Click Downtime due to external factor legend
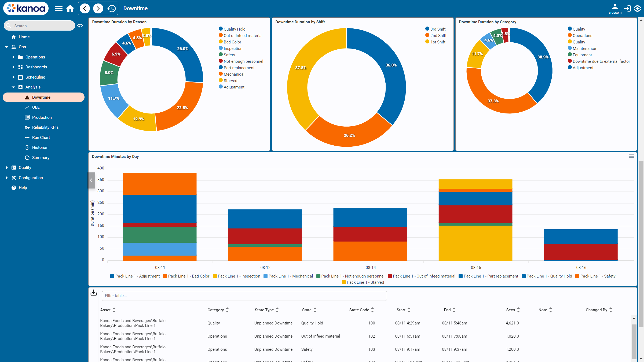Screen dimensions: 644x362 click(599, 61)
